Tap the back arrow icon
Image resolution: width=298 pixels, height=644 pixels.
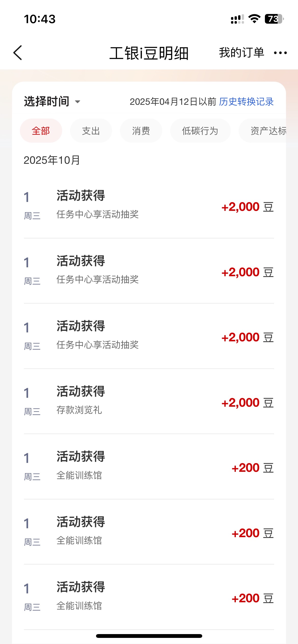point(18,53)
